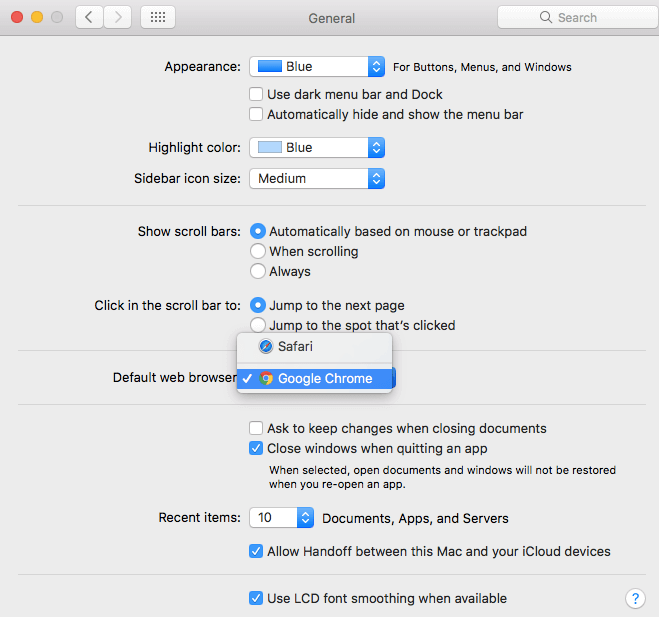
Task: Toggle Automatically hide and show menu bar
Action: pyautogui.click(x=256, y=114)
